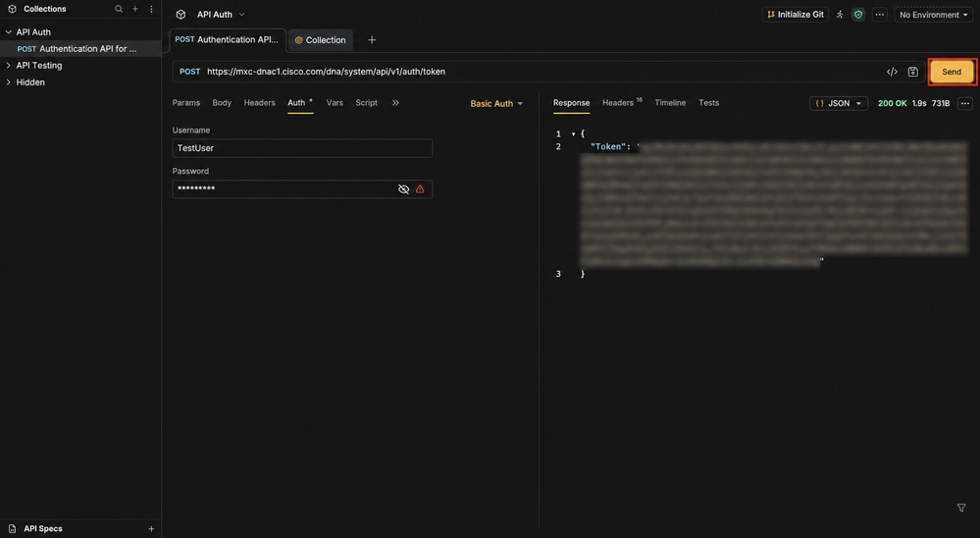The image size is (980, 538).
Task: Click the green shield icon
Action: tap(858, 15)
